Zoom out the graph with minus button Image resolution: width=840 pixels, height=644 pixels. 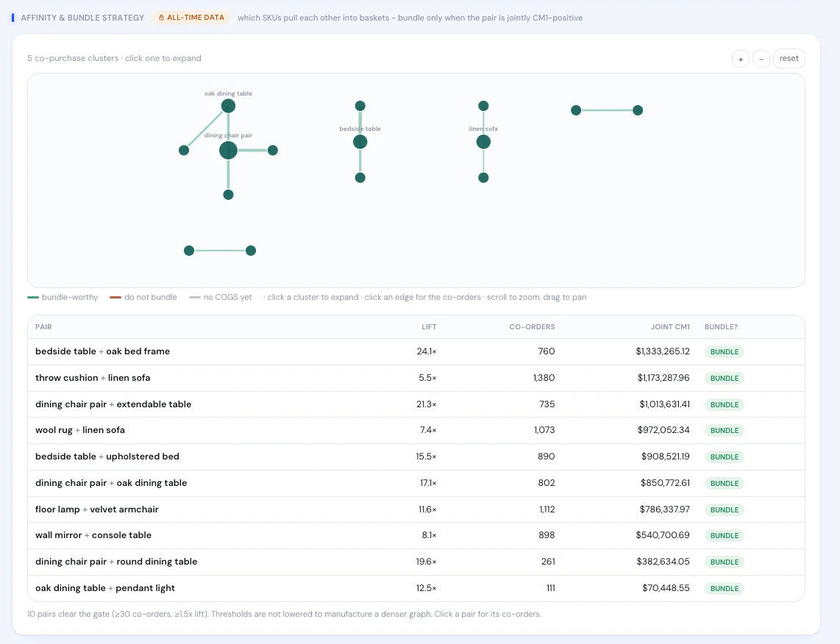click(x=761, y=59)
